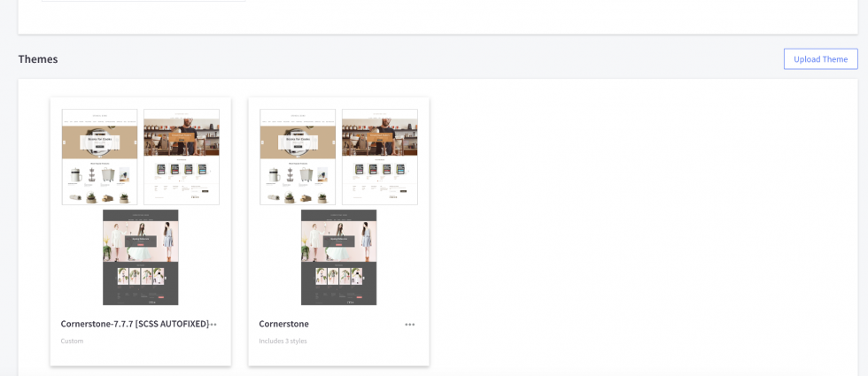
Task: Choose Cornerstone café photo style thumbnail
Action: point(380,157)
